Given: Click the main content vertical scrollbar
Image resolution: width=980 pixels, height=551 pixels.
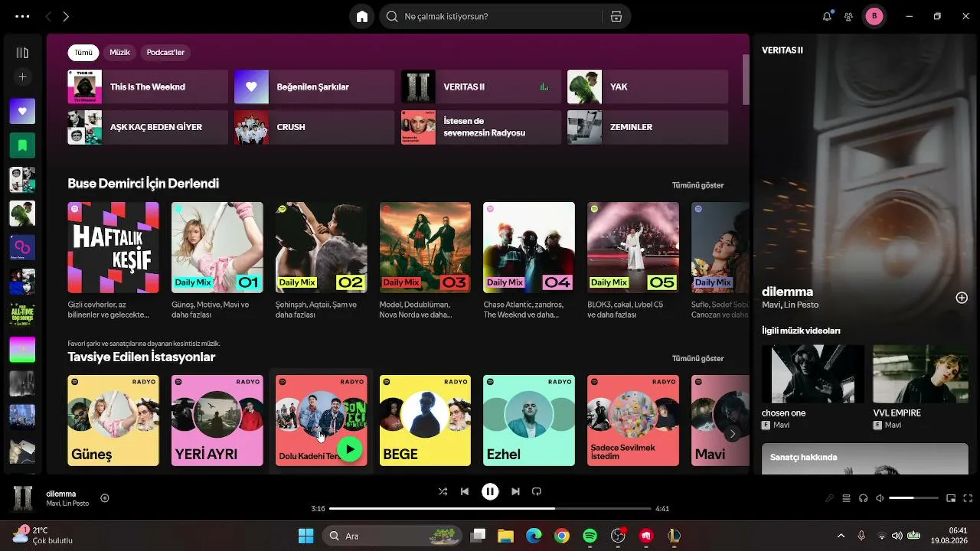Looking at the screenshot, I should tap(746, 80).
